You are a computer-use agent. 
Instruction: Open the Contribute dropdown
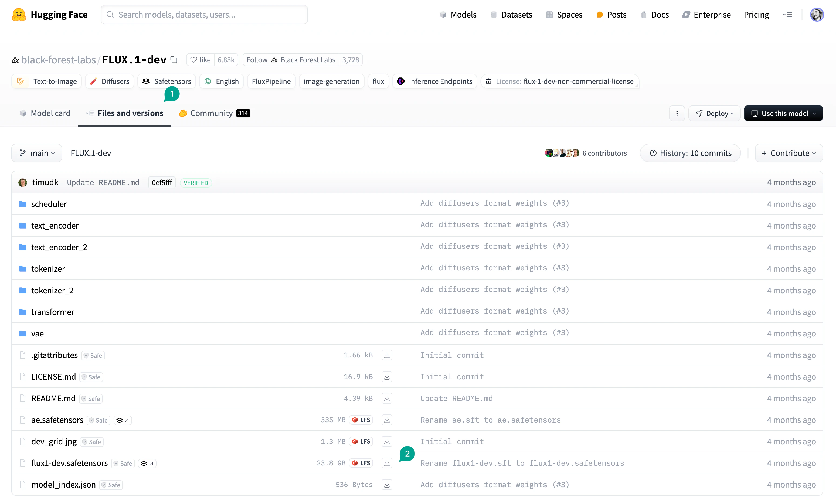789,153
